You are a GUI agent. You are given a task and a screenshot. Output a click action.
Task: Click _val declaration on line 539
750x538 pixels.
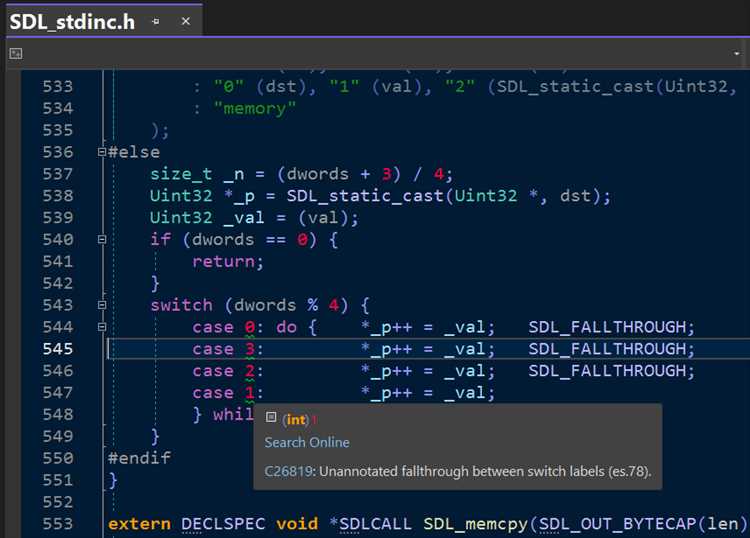click(x=244, y=218)
